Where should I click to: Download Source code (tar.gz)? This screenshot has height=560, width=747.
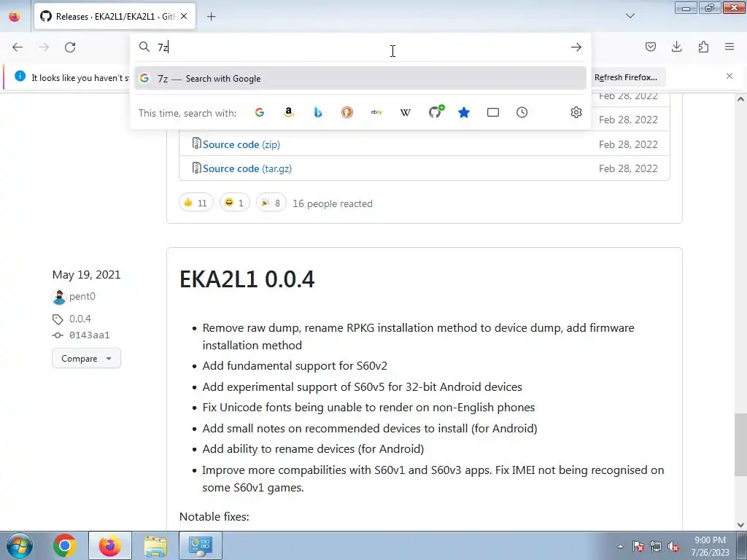(247, 168)
